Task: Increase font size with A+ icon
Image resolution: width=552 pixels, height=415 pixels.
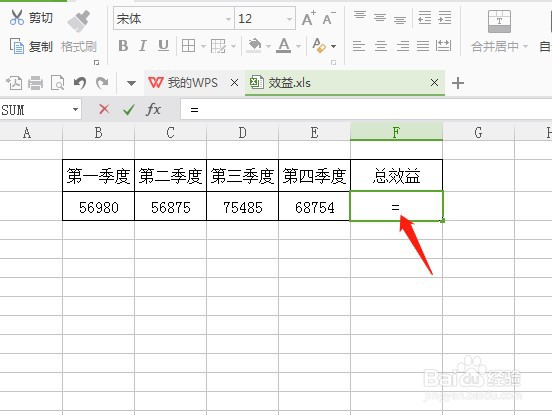Action: coord(309,19)
